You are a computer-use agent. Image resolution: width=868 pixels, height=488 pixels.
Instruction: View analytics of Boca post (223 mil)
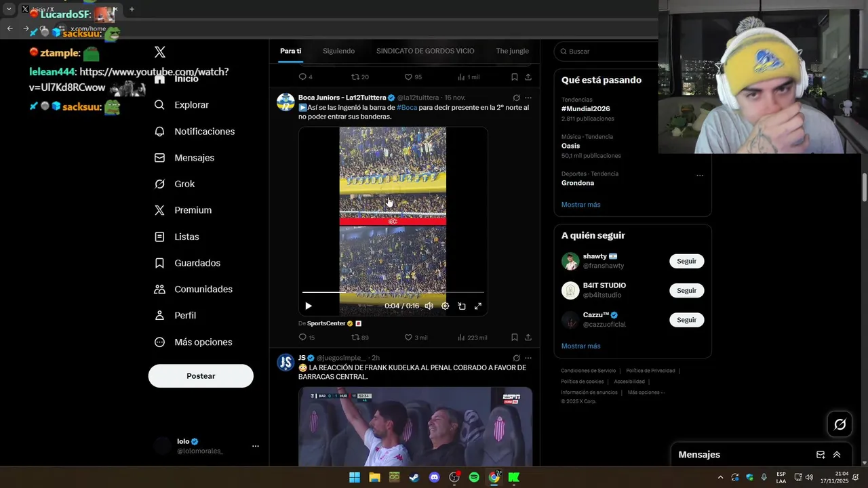click(473, 338)
